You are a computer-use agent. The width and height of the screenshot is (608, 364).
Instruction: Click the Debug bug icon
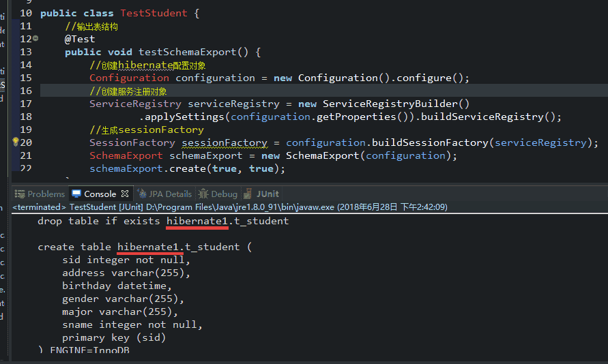(203, 194)
